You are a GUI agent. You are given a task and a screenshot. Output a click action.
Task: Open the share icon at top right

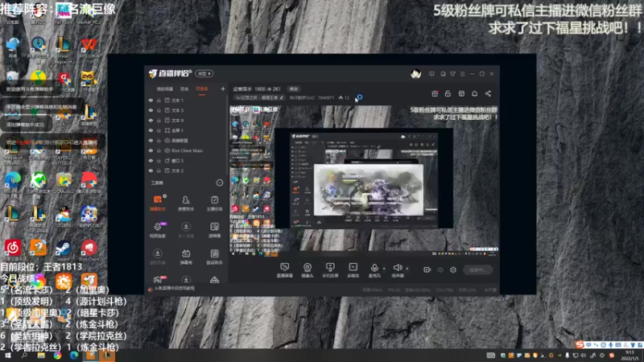[x=488, y=93]
